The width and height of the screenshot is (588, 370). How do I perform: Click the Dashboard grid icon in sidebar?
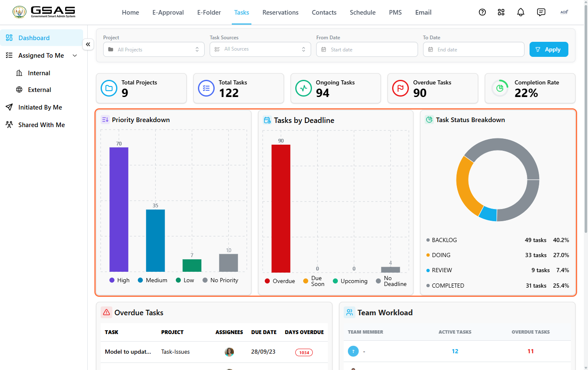(x=9, y=38)
